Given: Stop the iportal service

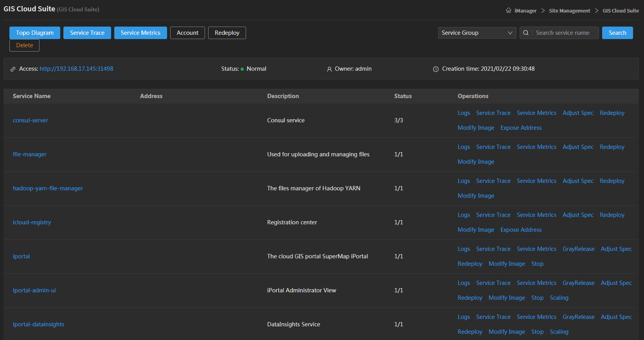Looking at the screenshot, I should point(537,264).
